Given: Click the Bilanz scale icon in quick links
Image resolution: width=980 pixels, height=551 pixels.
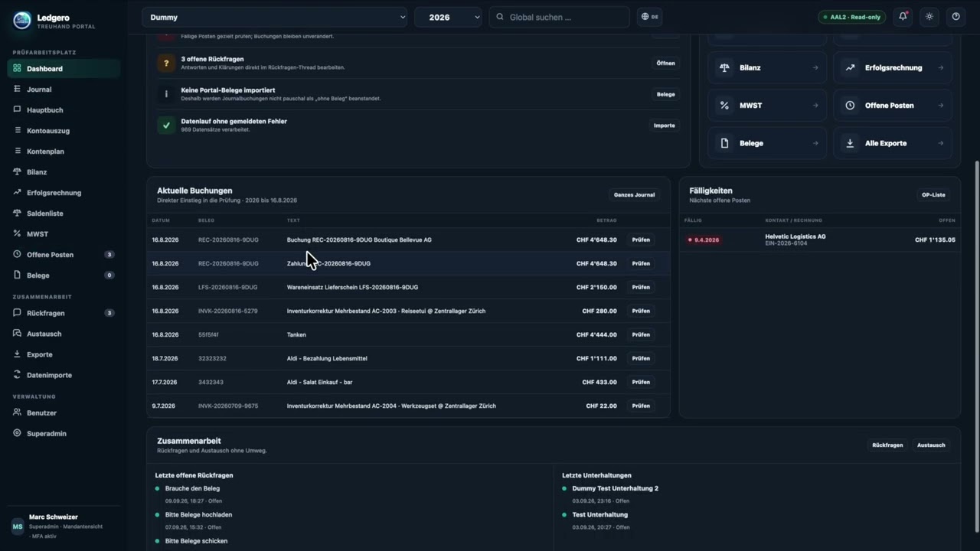Looking at the screenshot, I should click(724, 67).
